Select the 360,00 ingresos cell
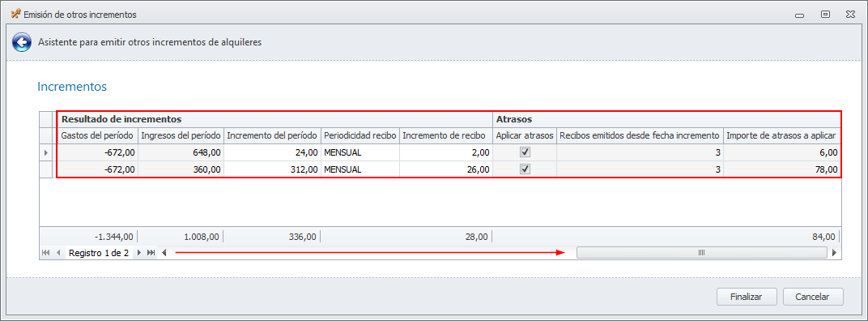Viewport: 868px width, 321px height. tap(181, 169)
